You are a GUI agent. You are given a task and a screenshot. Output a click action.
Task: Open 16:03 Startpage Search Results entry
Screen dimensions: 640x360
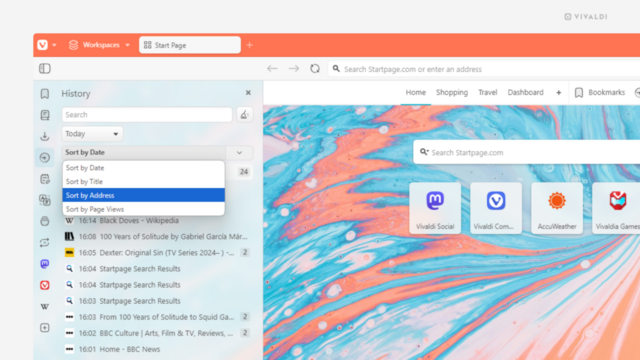pos(157,301)
